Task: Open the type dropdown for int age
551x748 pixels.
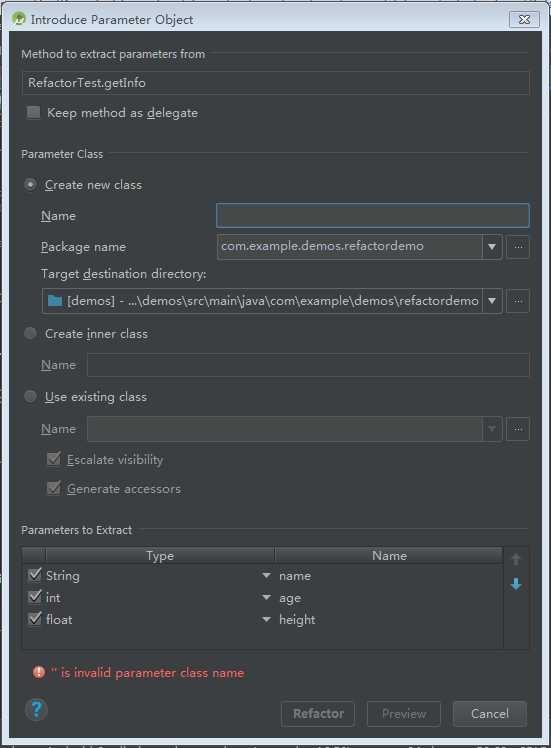Action: (267, 597)
